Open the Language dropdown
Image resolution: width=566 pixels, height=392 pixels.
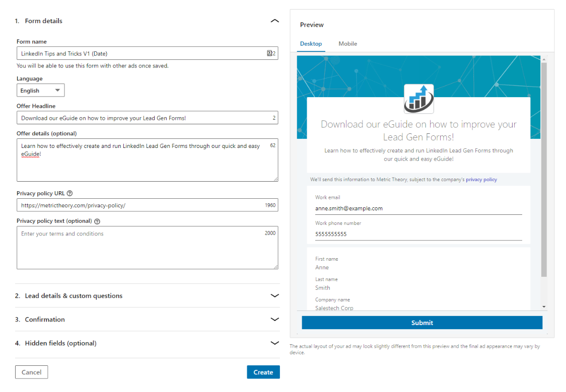pos(40,91)
